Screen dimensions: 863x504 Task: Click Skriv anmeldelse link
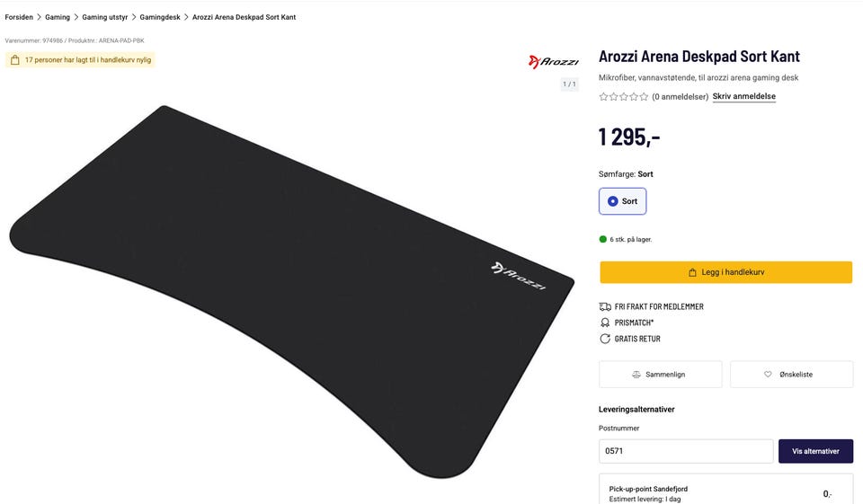[x=743, y=96]
